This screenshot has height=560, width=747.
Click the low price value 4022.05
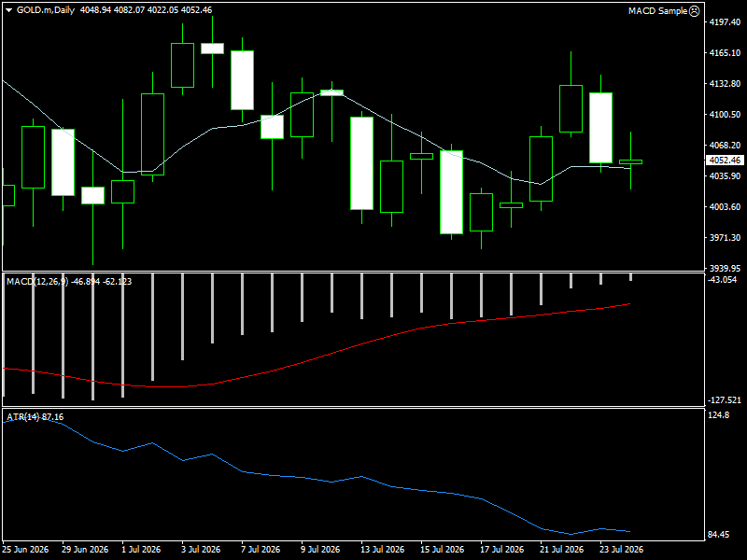(162, 10)
